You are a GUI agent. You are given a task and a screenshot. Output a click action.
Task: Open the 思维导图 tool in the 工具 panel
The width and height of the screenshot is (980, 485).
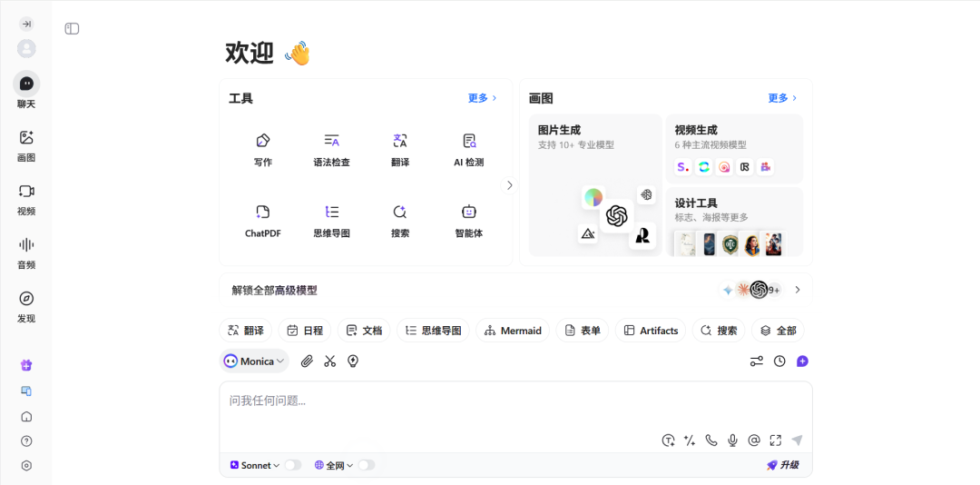(331, 221)
